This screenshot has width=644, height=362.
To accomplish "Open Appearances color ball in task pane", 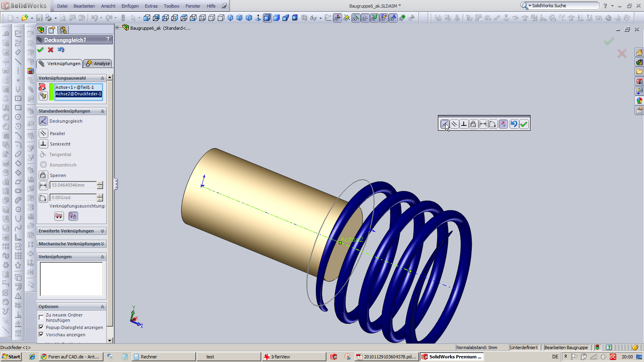I will (x=639, y=101).
